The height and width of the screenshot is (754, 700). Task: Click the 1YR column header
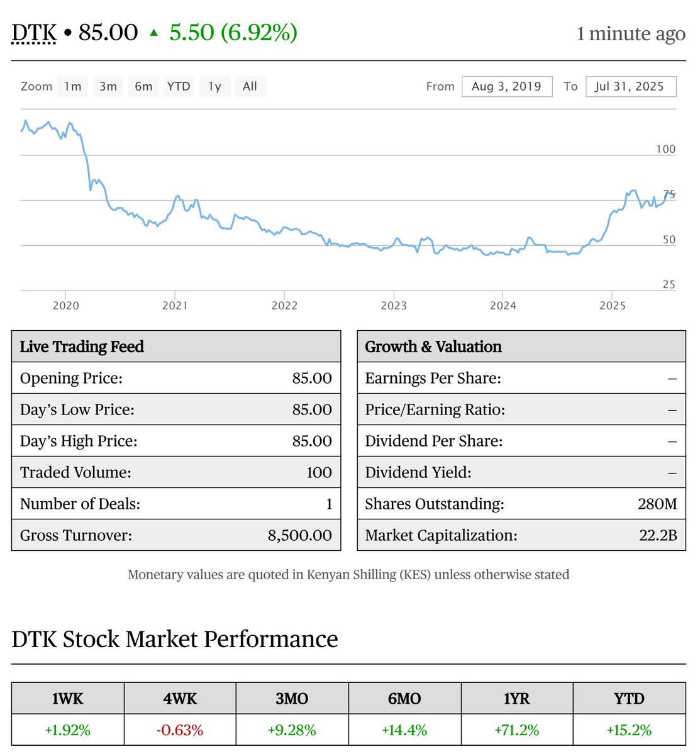(517, 698)
